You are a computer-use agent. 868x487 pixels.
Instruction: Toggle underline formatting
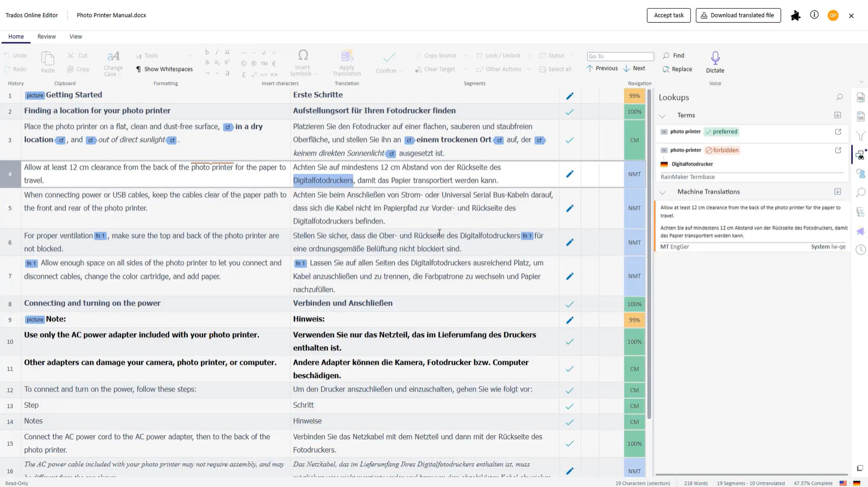(227, 52)
